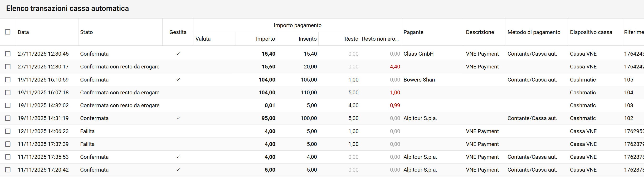644x183 pixels.
Task: Click Gestita checkmark on 19/11/2025 14:31:19 row
Action: (x=178, y=118)
